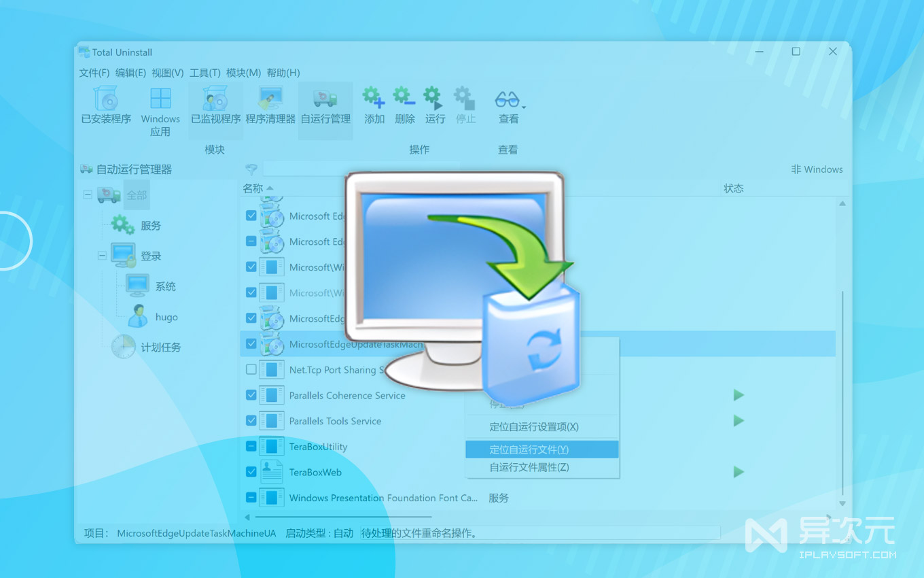
Task: Uncheck Windows Presentation Foundation Font Cache entry
Action: coord(251,498)
